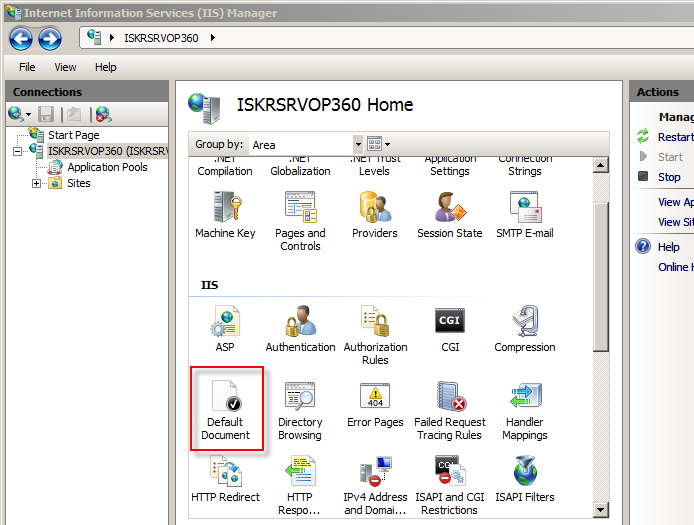Viewport: 694px width, 525px height.
Task: Click the server icon in the address bar
Action: (94, 37)
